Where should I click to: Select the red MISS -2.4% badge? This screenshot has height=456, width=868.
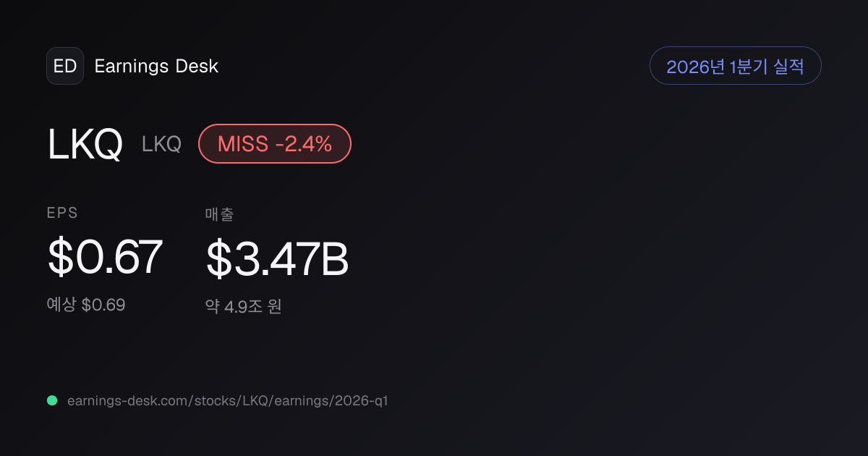tap(275, 143)
